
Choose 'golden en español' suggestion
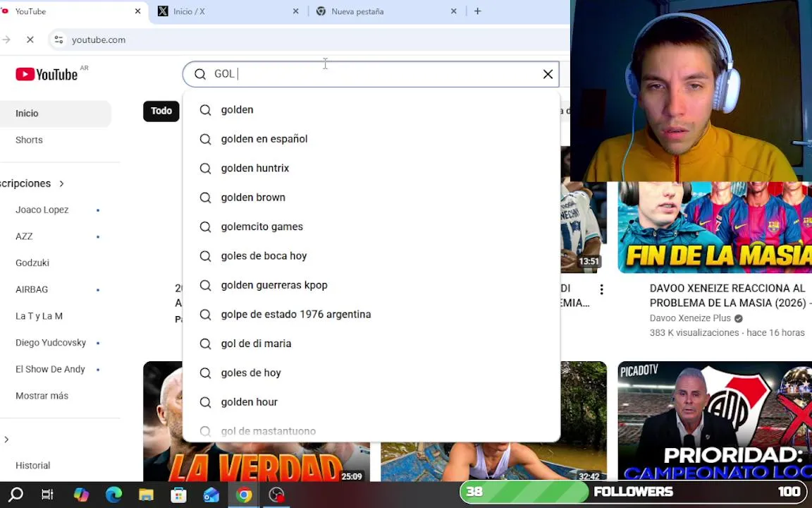[371, 139]
